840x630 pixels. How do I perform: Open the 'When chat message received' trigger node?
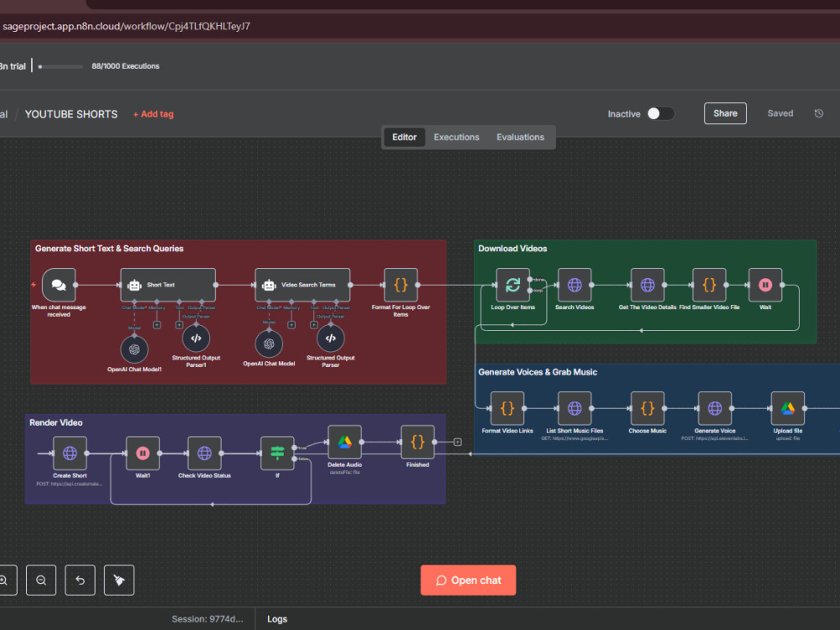pyautogui.click(x=59, y=285)
